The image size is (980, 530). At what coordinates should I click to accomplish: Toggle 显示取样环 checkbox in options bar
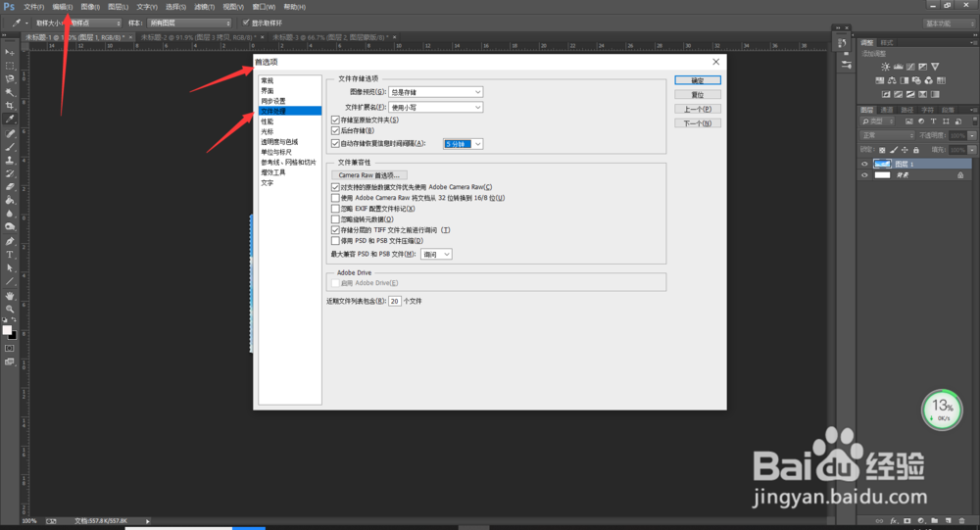click(x=246, y=23)
